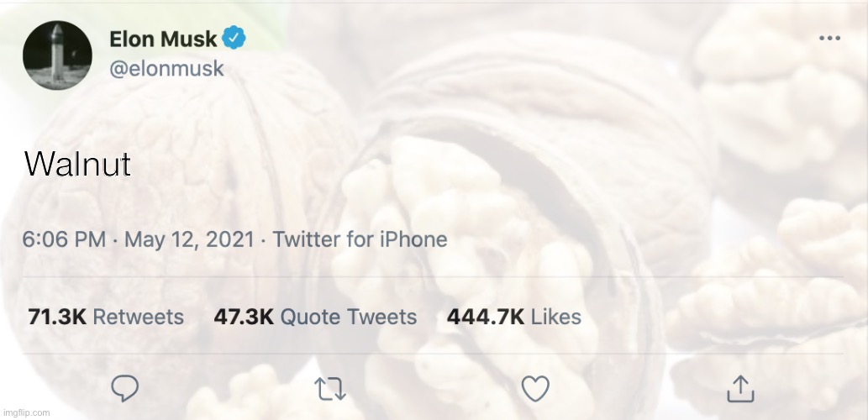
Task: Open the more options three-dot menu
Action: click(829, 39)
